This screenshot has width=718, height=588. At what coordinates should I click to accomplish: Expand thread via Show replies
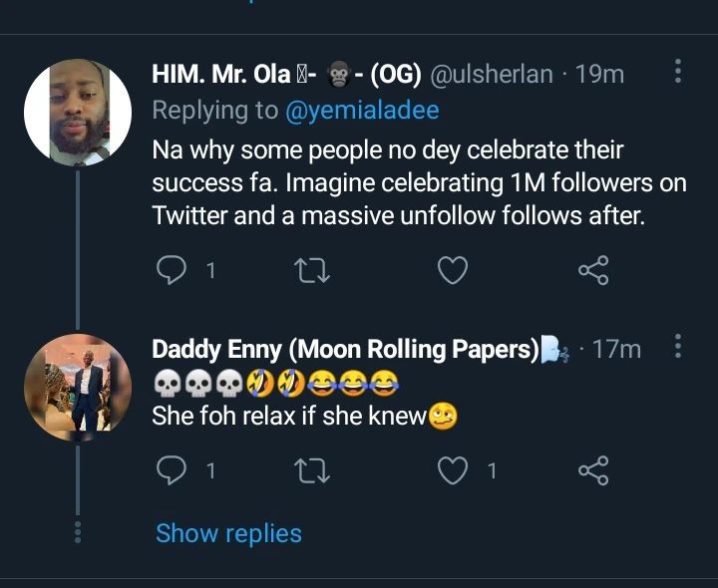[228, 533]
